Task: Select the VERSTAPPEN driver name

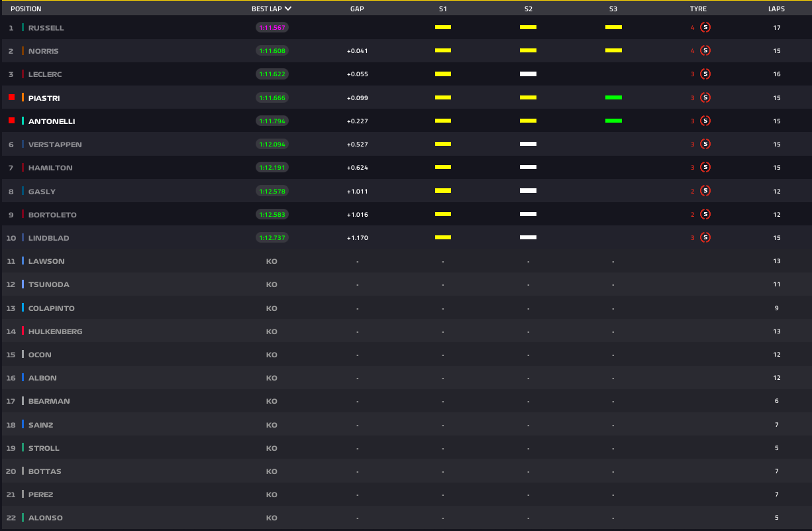Action: click(x=55, y=145)
